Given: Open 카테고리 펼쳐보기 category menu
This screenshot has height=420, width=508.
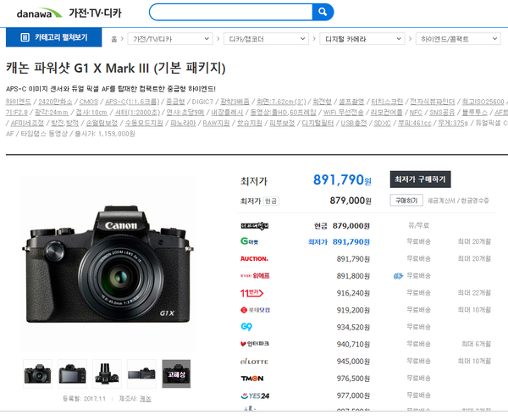Looking at the screenshot, I should (54, 37).
